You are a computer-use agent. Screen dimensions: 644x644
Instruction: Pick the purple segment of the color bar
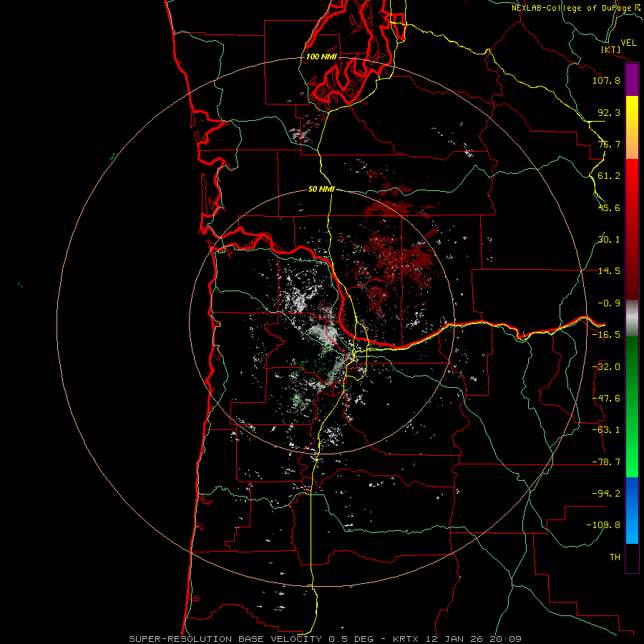click(632, 80)
